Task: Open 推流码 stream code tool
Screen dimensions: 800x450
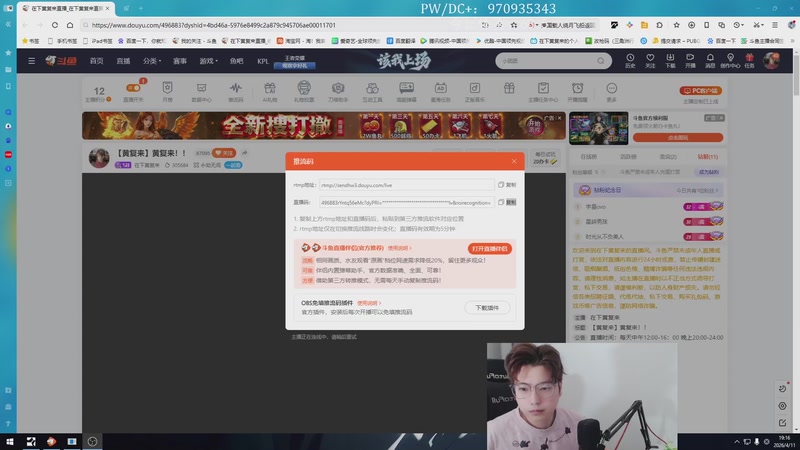Action: (x=235, y=92)
